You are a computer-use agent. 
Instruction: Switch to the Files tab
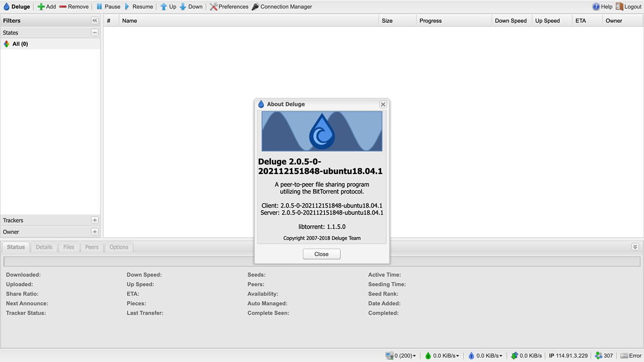68,247
